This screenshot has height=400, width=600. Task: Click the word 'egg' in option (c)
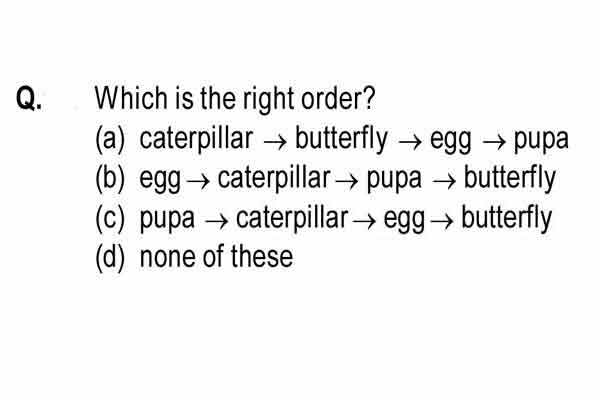point(404,220)
